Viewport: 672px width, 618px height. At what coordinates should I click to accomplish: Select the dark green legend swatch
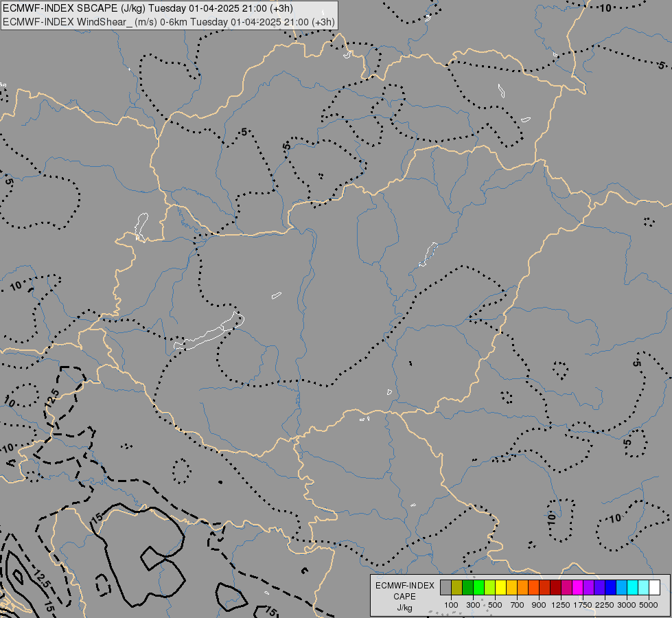[x=468, y=588]
